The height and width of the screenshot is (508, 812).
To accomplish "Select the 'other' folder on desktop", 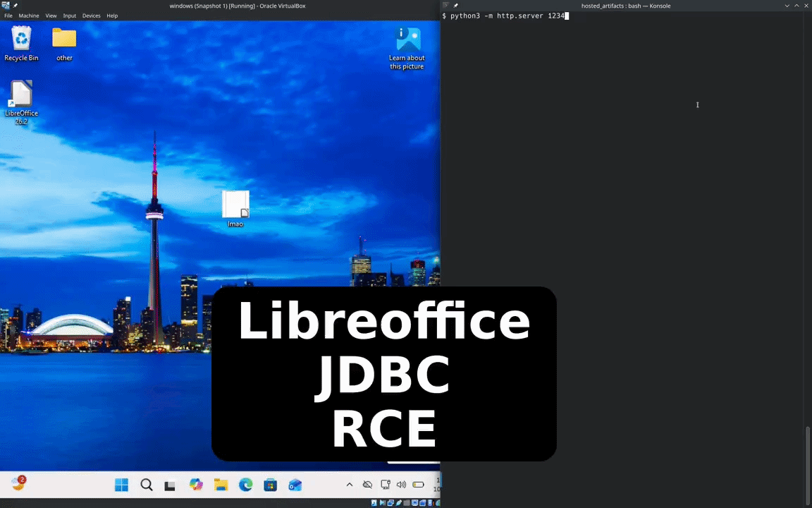I will 64,44.
